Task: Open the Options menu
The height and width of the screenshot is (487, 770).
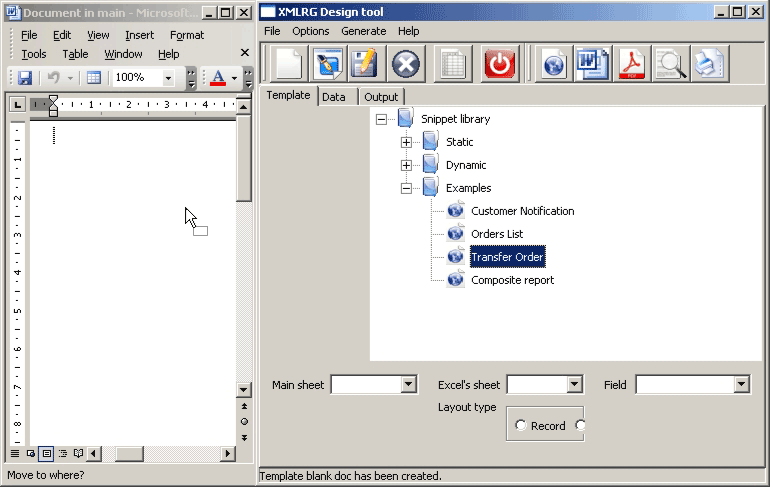Action: point(310,31)
